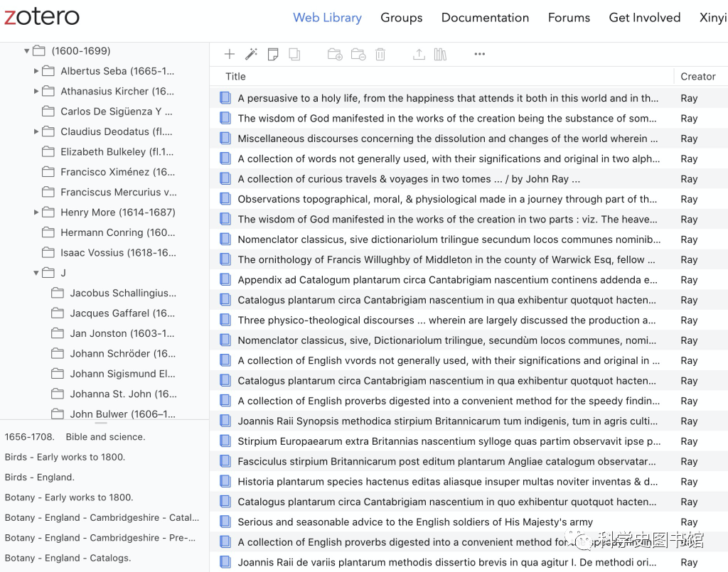Click the Create Bibliography books icon

click(440, 54)
